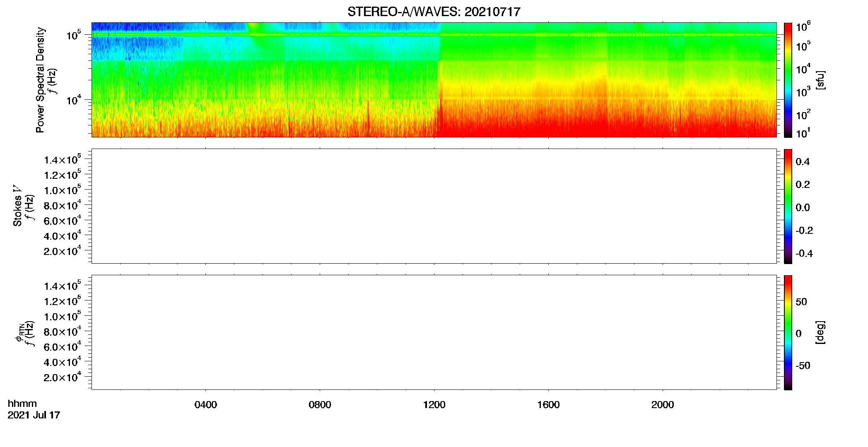This screenshot has height=447, width=868.
Task: Click the 1.4×10^5 tick in Stokes V panel
Action: 63,159
